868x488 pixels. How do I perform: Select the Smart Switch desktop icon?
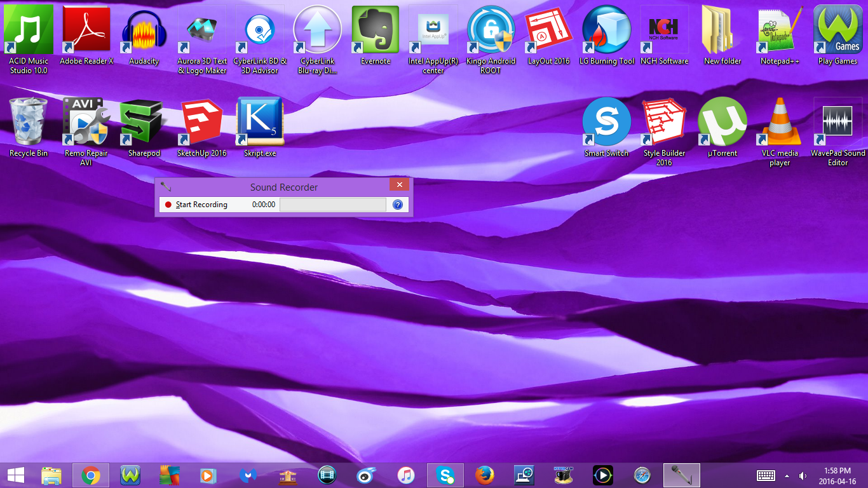point(607,128)
